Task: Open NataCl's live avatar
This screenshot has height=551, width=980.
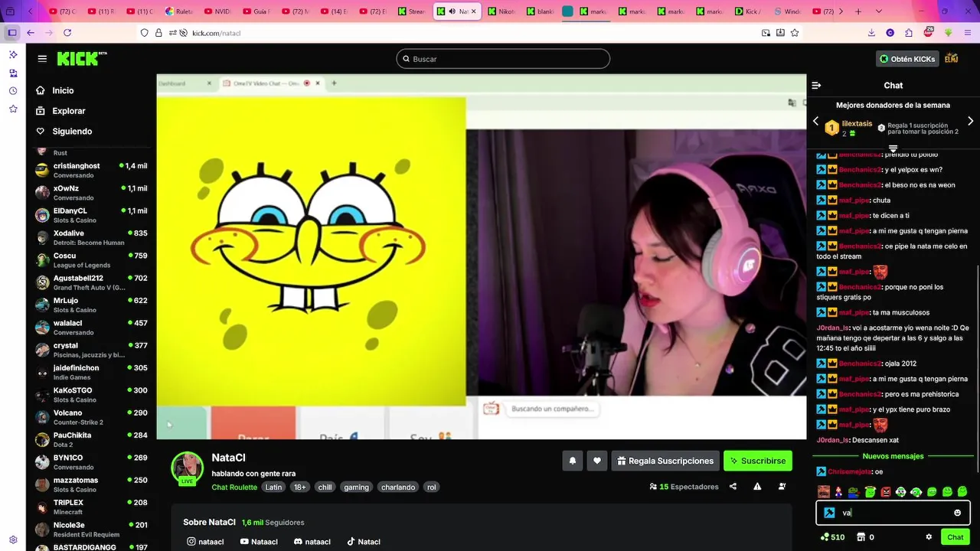Action: (x=187, y=468)
